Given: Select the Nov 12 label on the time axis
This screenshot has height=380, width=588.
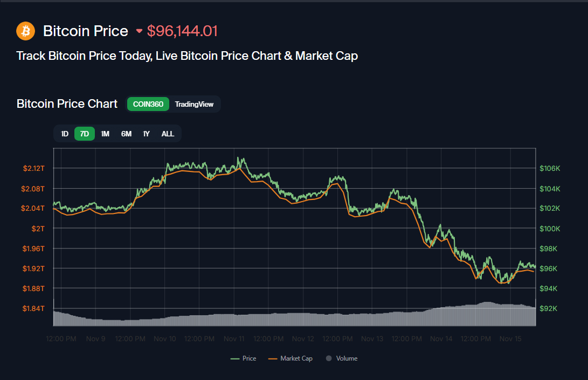Looking at the screenshot, I should click(303, 338).
